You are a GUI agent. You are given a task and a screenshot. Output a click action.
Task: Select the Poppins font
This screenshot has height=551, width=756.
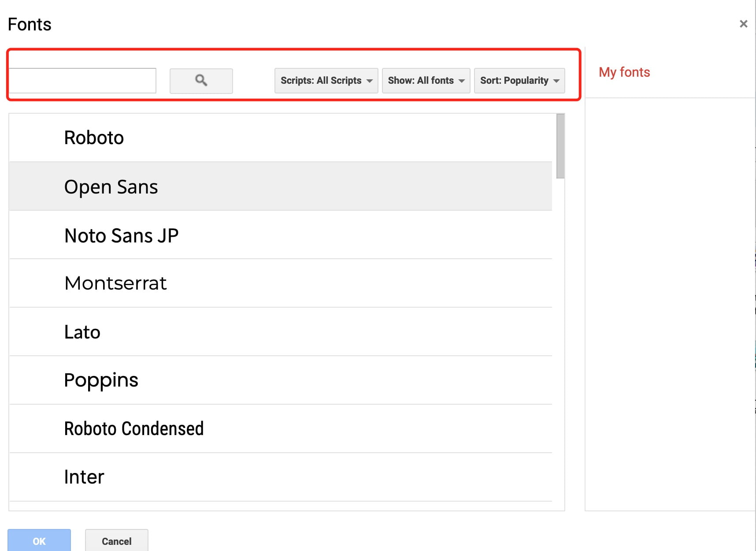point(281,380)
